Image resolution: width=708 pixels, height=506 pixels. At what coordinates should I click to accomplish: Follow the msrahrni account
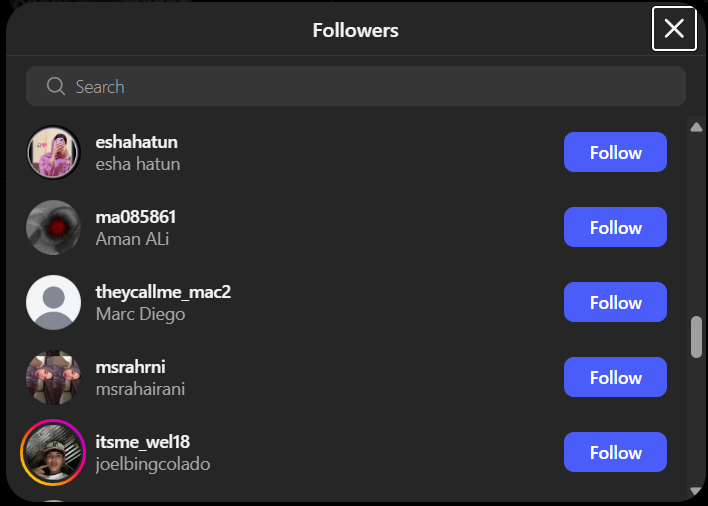tap(615, 377)
